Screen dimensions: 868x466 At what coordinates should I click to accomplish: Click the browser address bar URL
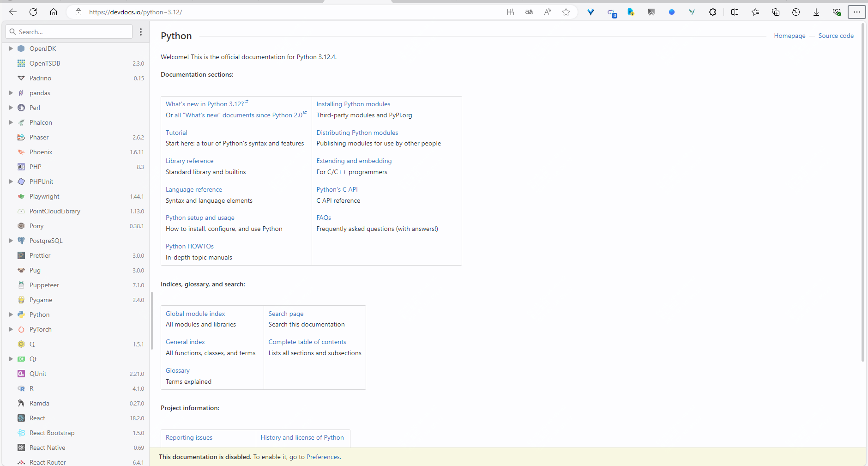click(x=135, y=12)
